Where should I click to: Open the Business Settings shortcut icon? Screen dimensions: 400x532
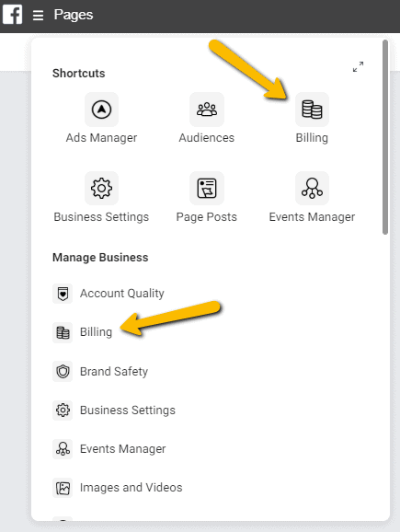[x=101, y=188]
